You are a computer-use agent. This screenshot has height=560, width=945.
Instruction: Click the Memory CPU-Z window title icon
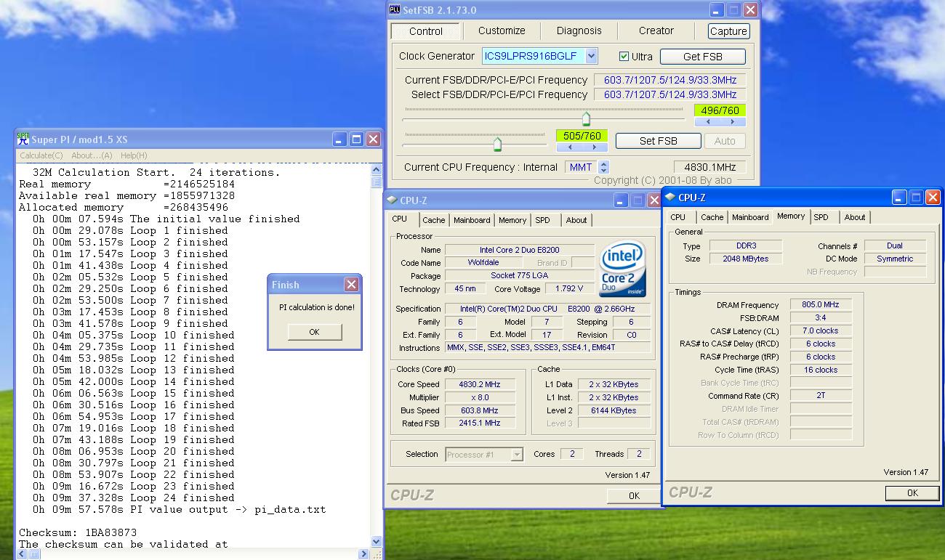[x=670, y=197]
